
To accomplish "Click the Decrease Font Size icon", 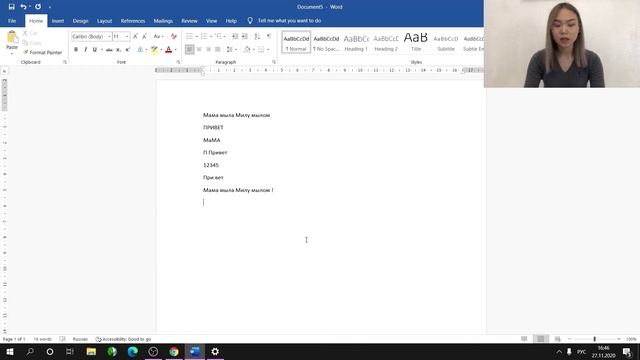I will [144, 37].
